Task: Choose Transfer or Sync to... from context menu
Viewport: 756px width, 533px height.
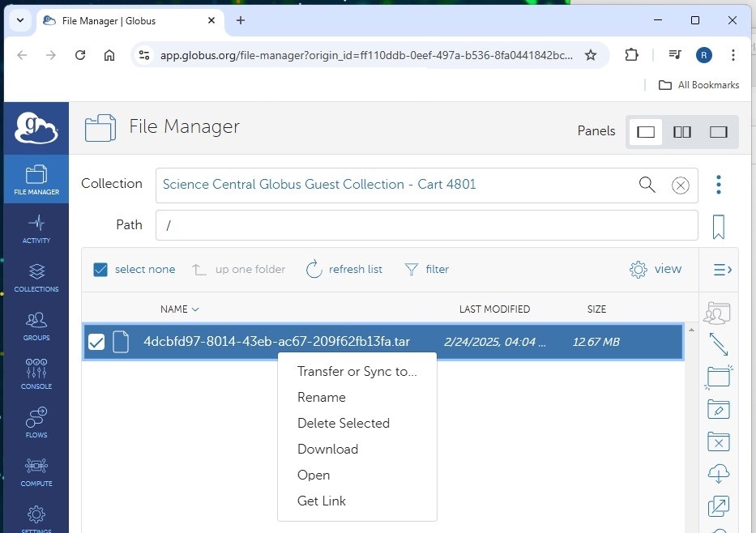Action: point(357,371)
